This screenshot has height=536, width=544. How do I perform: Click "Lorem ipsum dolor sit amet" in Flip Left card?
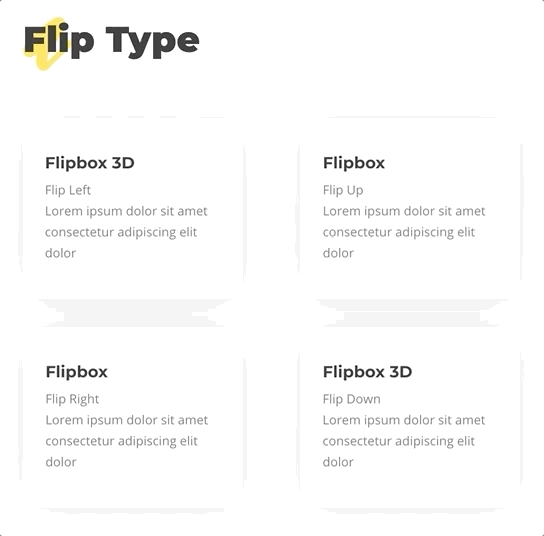pyautogui.click(x=126, y=211)
